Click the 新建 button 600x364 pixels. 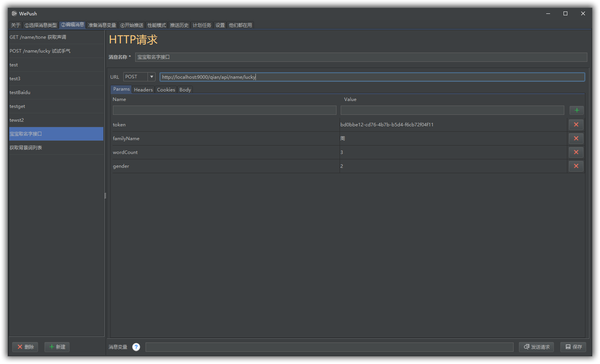pyautogui.click(x=57, y=347)
